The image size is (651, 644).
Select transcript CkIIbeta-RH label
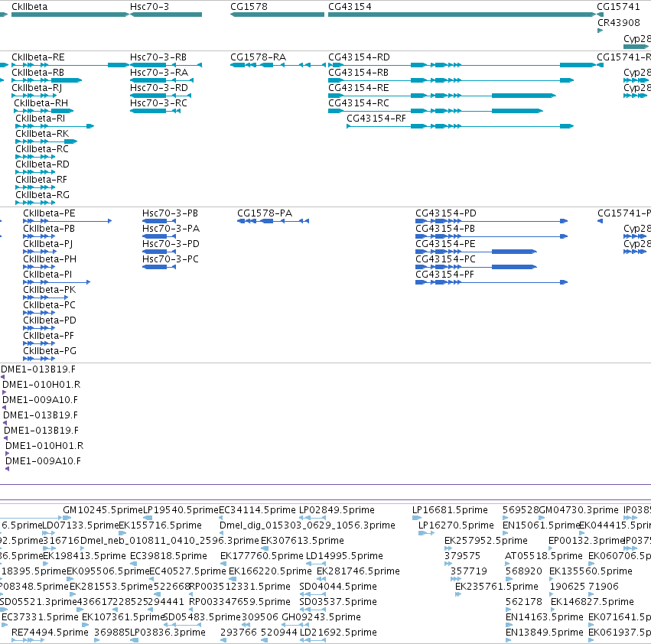[41, 103]
